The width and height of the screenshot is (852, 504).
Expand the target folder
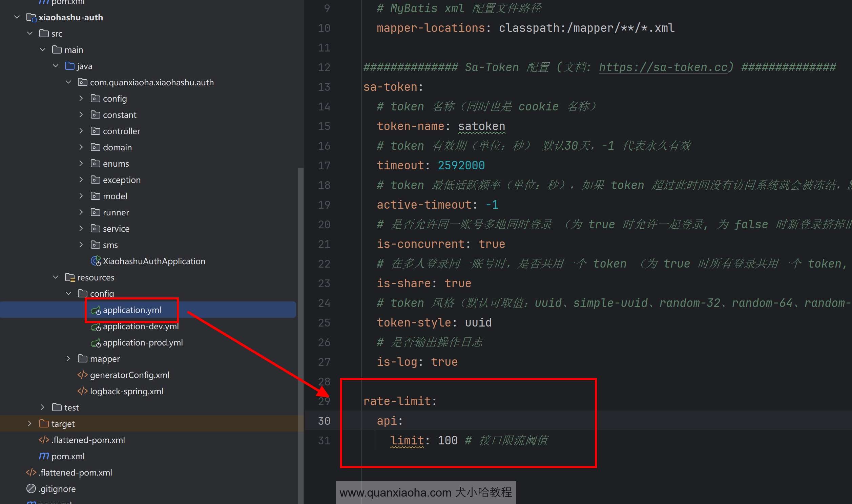(29, 423)
